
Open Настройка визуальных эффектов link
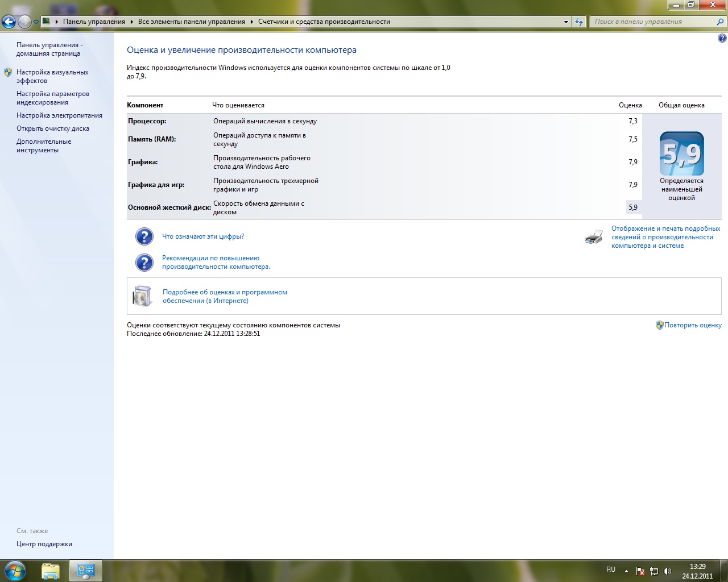(x=52, y=76)
